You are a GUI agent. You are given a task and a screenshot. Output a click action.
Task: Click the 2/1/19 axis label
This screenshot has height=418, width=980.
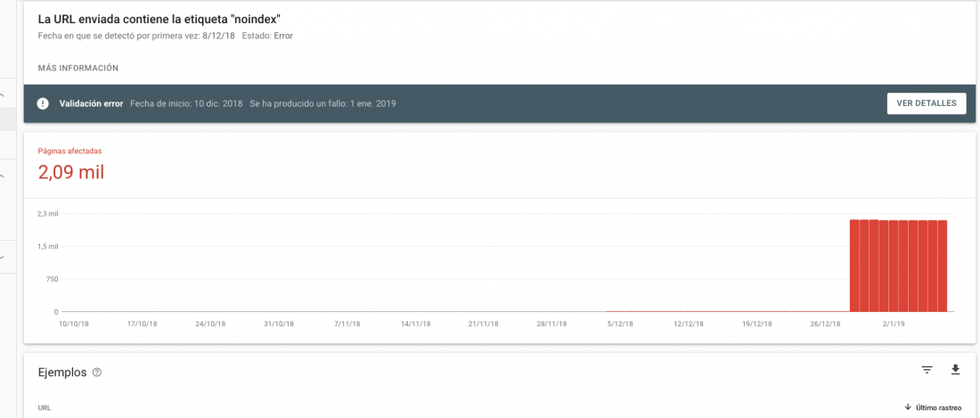coord(893,324)
